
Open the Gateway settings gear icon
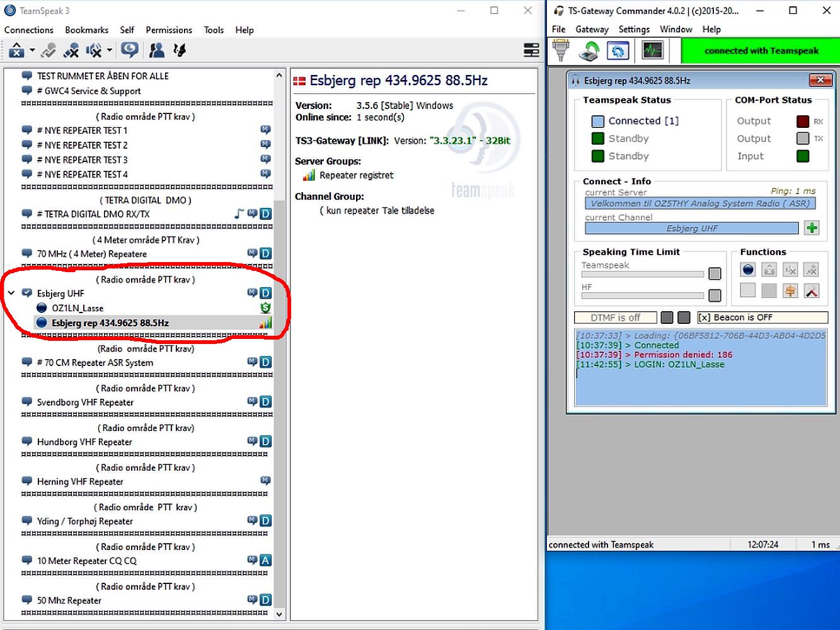tap(618, 50)
